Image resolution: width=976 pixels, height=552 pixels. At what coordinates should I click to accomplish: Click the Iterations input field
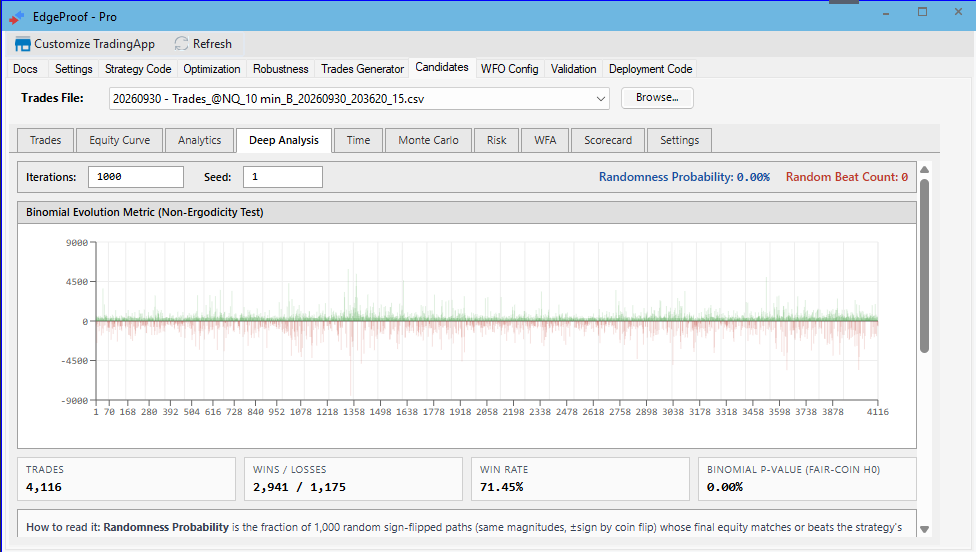click(136, 177)
